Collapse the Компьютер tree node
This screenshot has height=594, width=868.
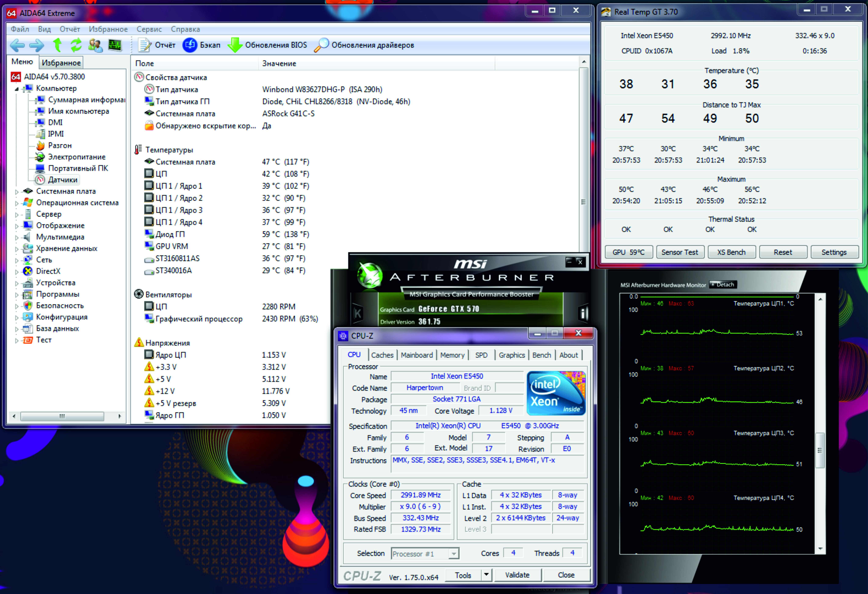pyautogui.click(x=16, y=89)
